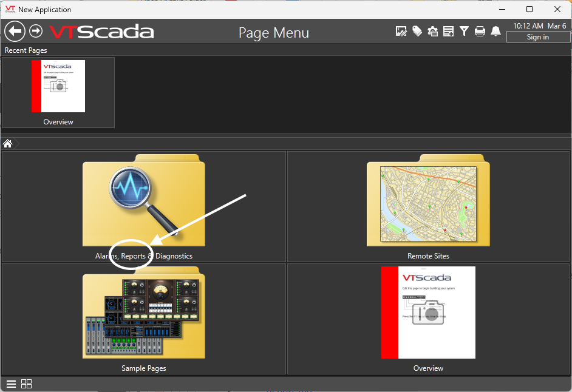The width and height of the screenshot is (572, 392).
Task: Click the VTScada logo
Action: [101, 32]
